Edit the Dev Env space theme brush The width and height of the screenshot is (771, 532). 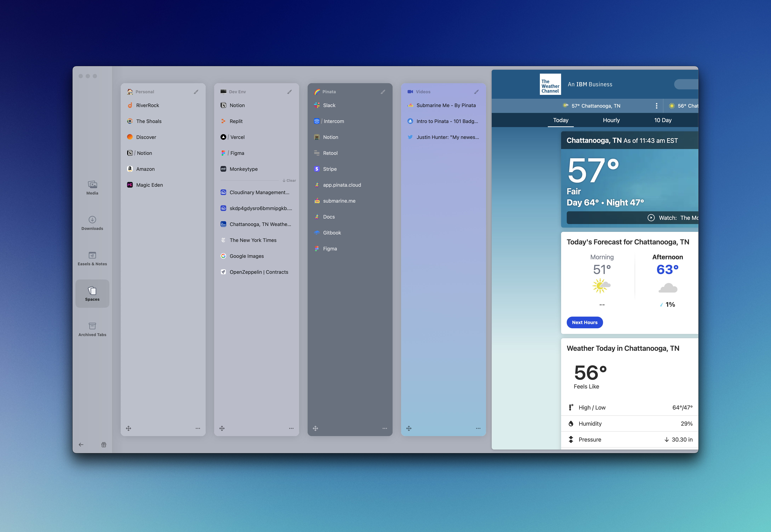click(x=289, y=92)
